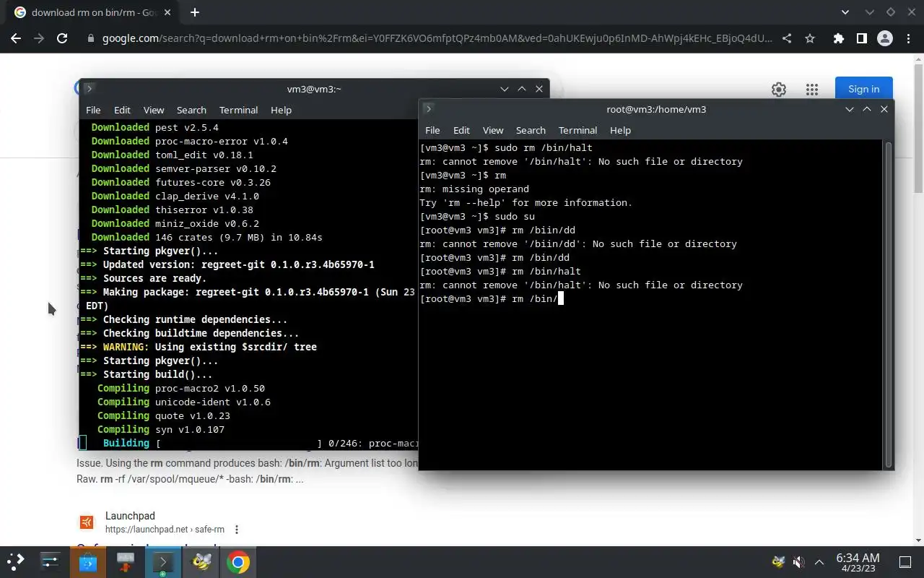Open the file manager taskbar icon
Viewport: 924px width, 578px height.
(126, 561)
